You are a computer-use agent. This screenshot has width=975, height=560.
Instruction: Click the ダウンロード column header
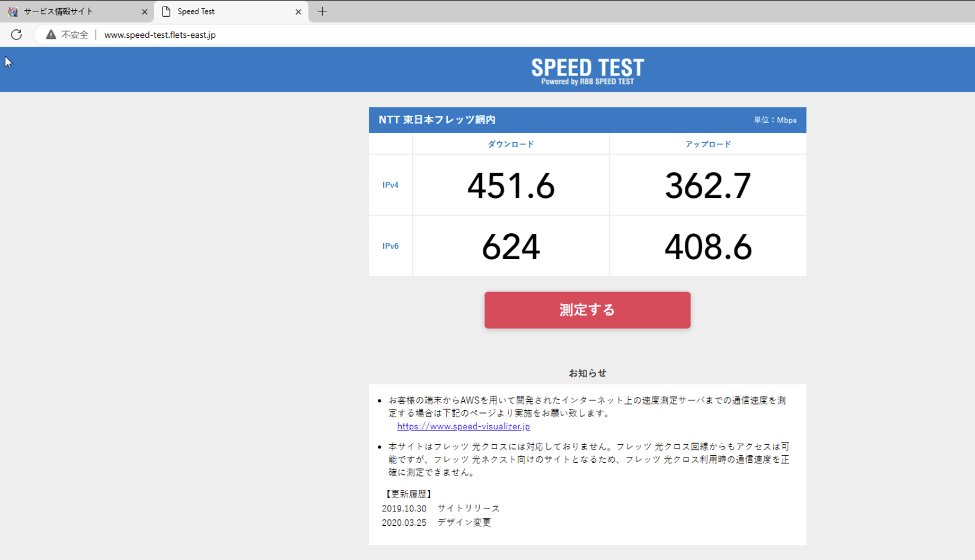(511, 144)
